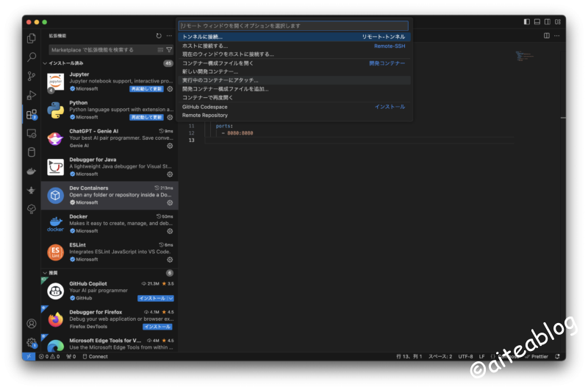The height and width of the screenshot is (390, 588).
Task: Split the editor to the right
Action: 546,35
